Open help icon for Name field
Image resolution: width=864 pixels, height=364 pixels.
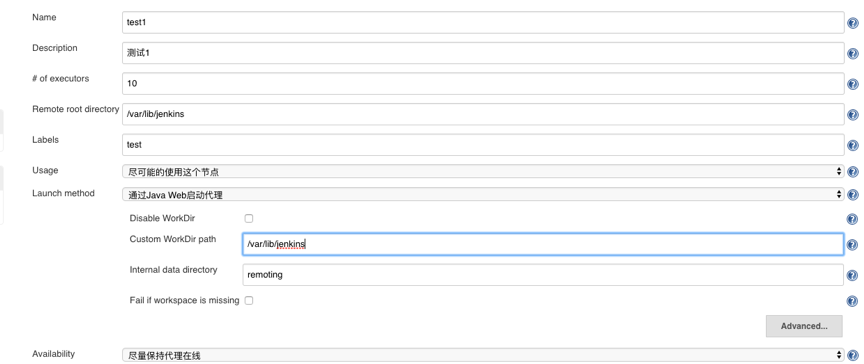[852, 23]
